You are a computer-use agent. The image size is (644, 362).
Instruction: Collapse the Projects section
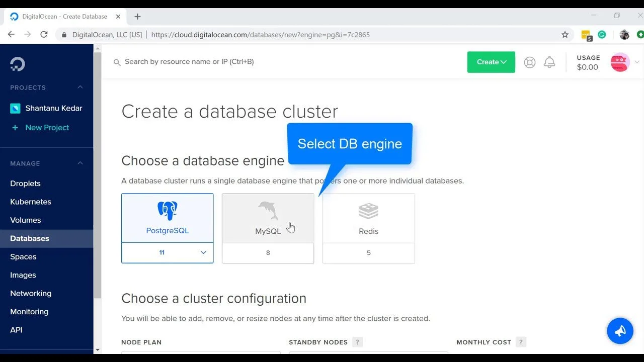(80, 87)
